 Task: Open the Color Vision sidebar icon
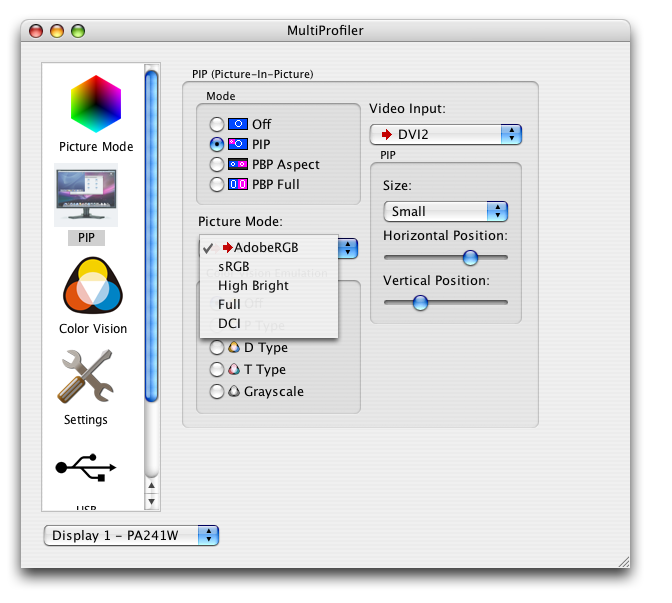93,285
